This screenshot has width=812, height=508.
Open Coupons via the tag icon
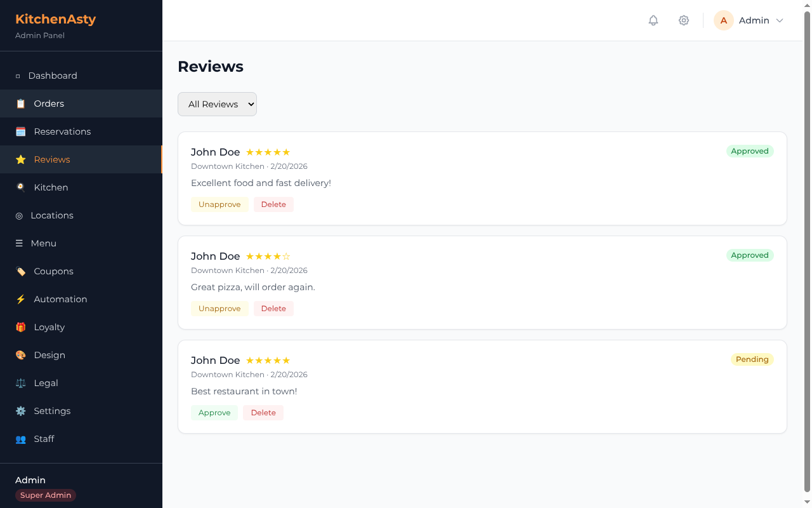pyautogui.click(x=20, y=271)
